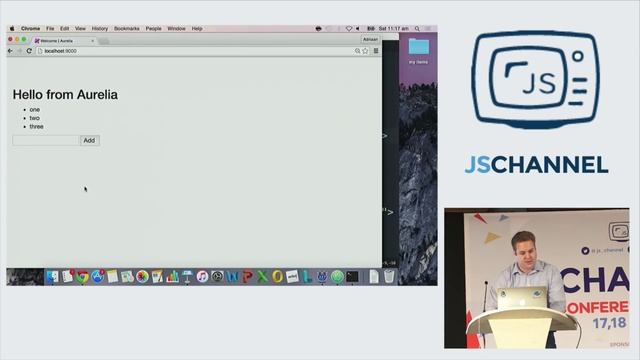
Task: Open the Chrome application menu
Action: pyautogui.click(x=31, y=29)
